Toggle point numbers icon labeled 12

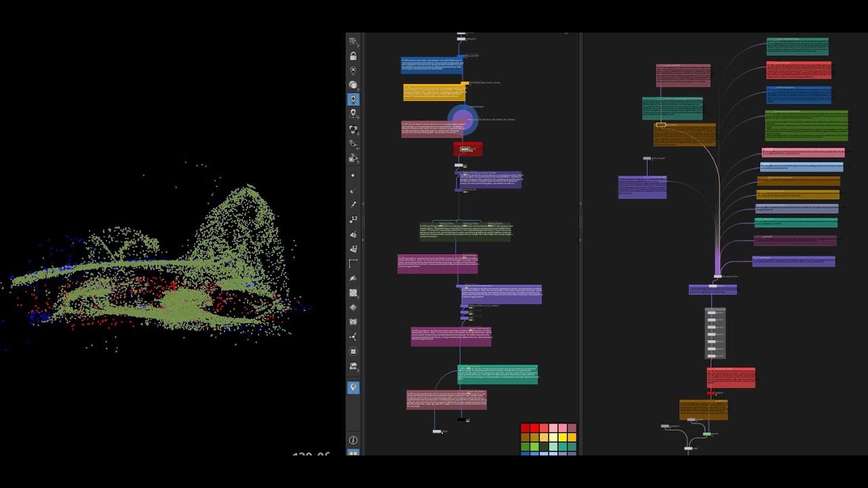pyautogui.click(x=353, y=219)
